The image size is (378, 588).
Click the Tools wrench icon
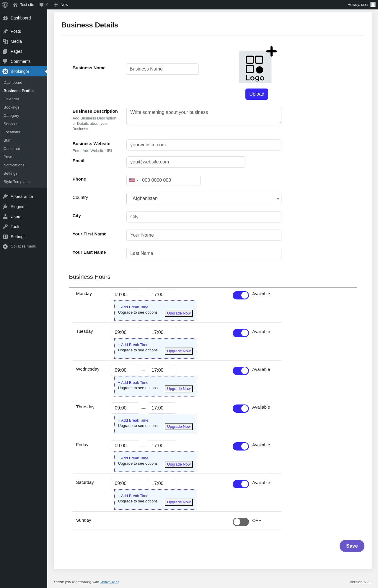point(5,227)
